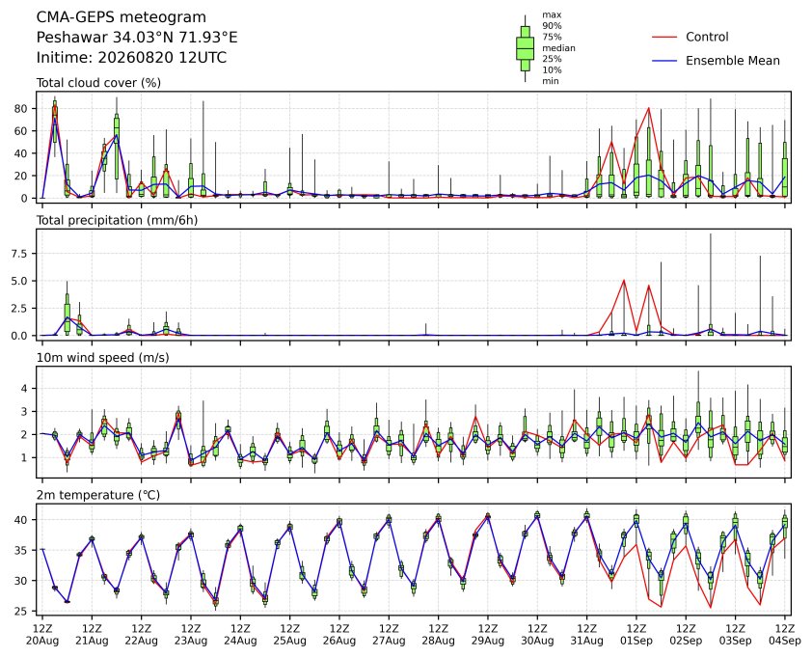This screenshot has height=657, width=812.
Task: Click the 12Z 20Aug axis label
Action: point(42,635)
